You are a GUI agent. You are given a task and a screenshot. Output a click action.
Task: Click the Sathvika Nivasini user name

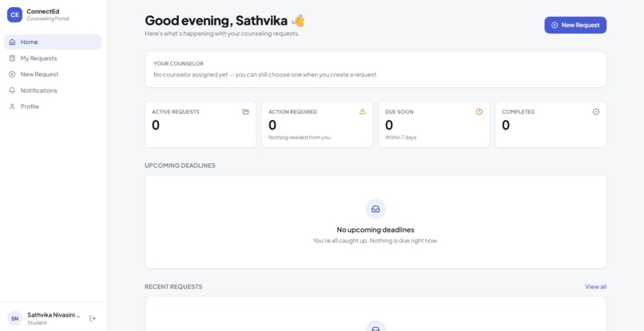tap(54, 315)
